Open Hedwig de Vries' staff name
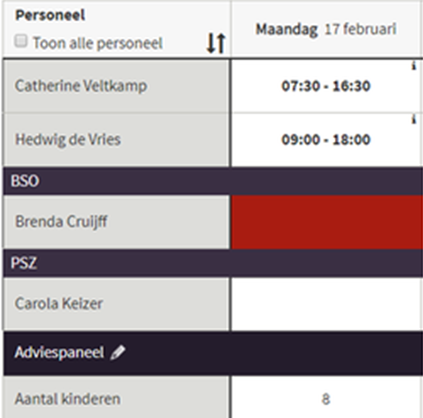 68,139
